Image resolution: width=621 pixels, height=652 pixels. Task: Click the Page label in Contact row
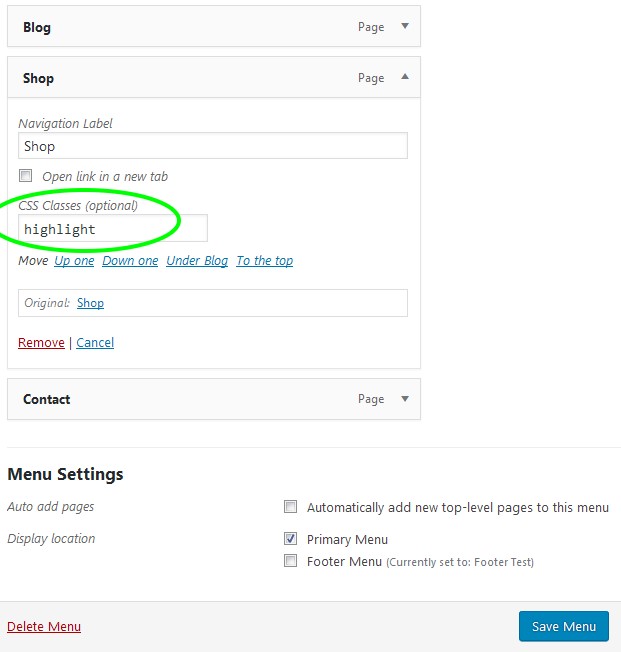point(371,399)
